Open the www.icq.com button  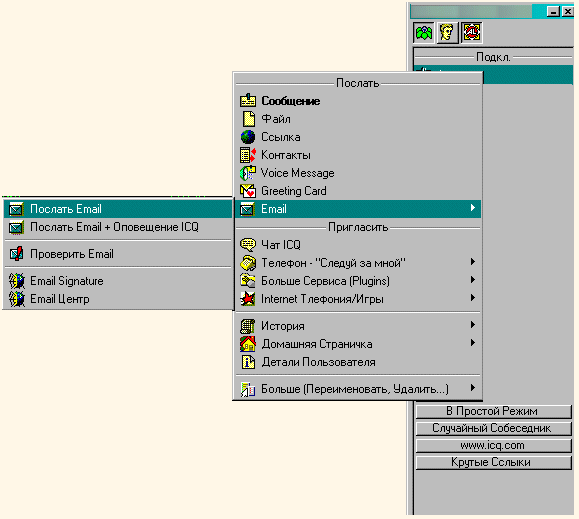494,446
